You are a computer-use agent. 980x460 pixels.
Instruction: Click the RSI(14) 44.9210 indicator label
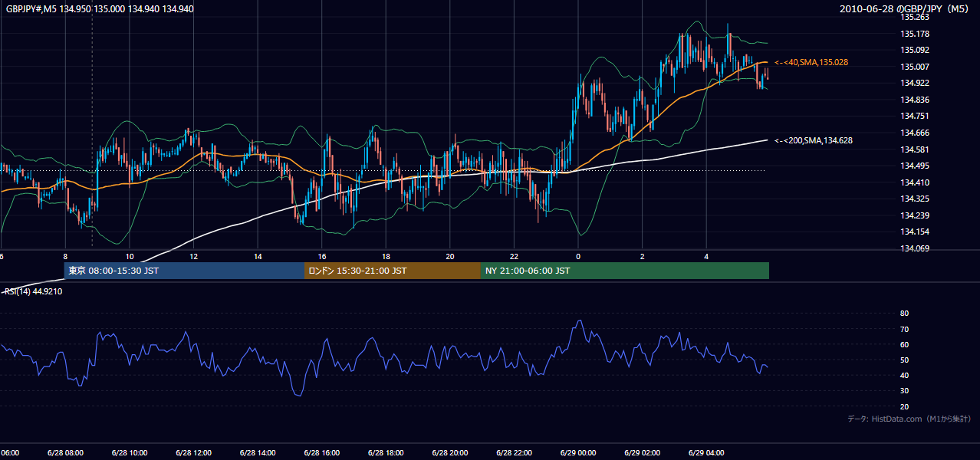[34, 291]
